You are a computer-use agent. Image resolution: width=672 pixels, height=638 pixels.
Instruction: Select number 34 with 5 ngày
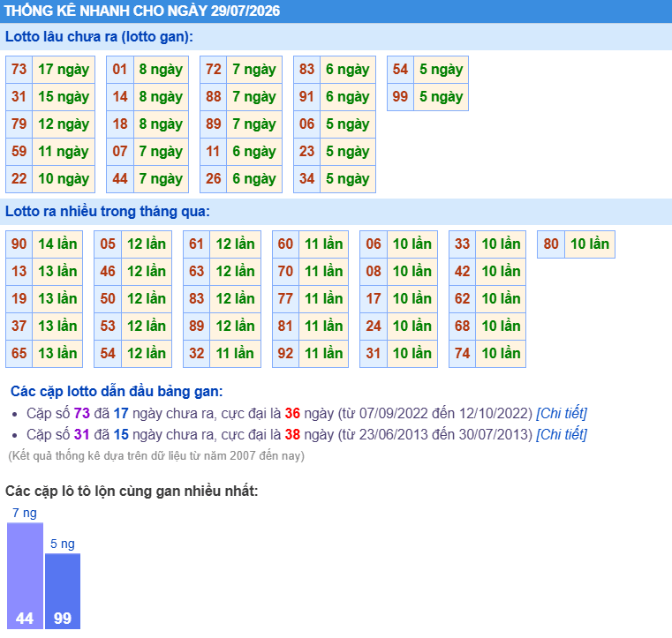306,179
